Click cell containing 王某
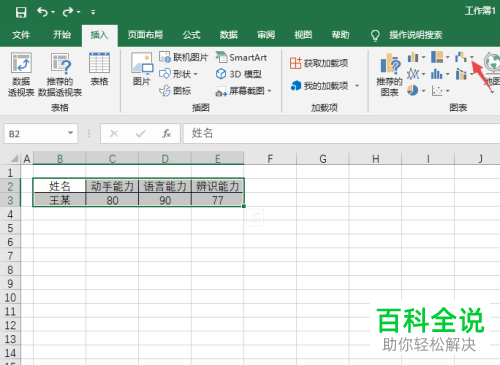The height and width of the screenshot is (365, 500). pyautogui.click(x=60, y=200)
